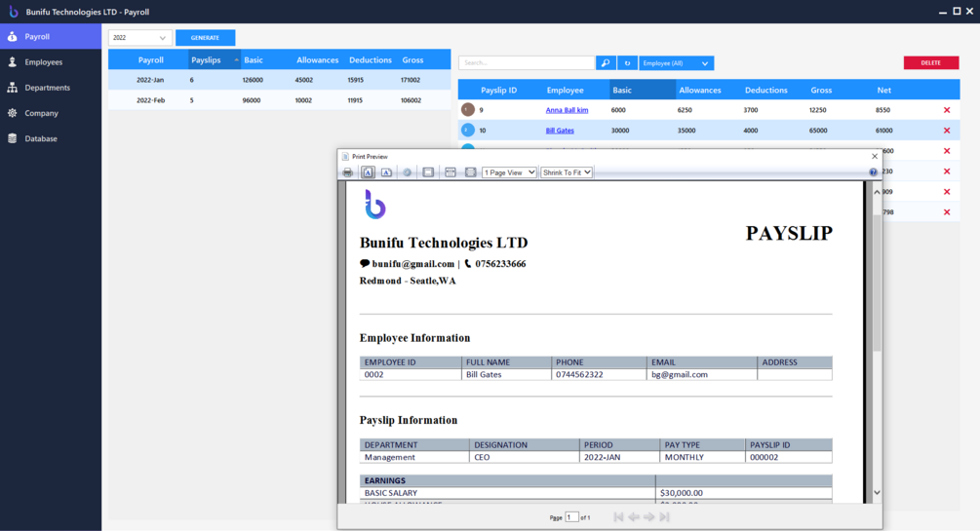Click scroll down arrow in preview

(877, 493)
